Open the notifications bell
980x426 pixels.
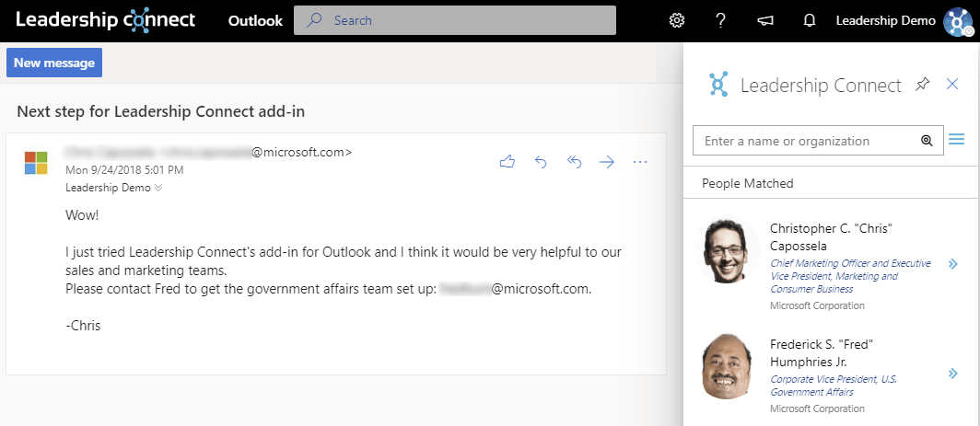coord(810,20)
